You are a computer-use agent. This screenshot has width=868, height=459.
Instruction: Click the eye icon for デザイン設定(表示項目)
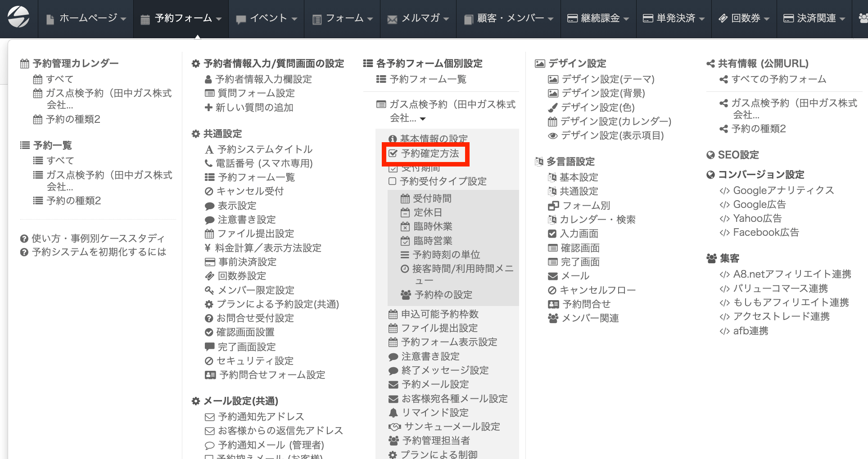[552, 136]
